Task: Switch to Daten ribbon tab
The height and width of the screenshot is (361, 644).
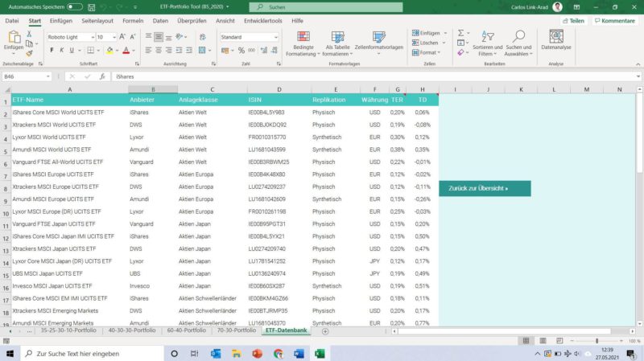Action: coord(160,21)
